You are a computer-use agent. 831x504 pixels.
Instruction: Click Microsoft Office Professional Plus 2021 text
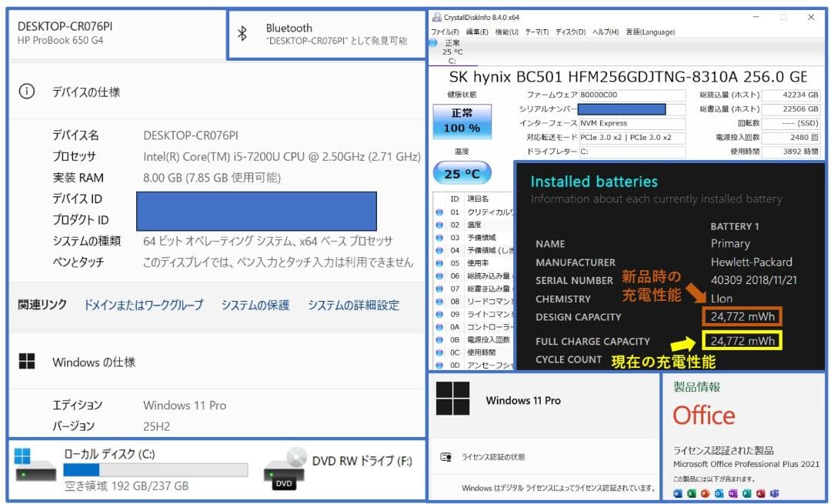[746, 464]
